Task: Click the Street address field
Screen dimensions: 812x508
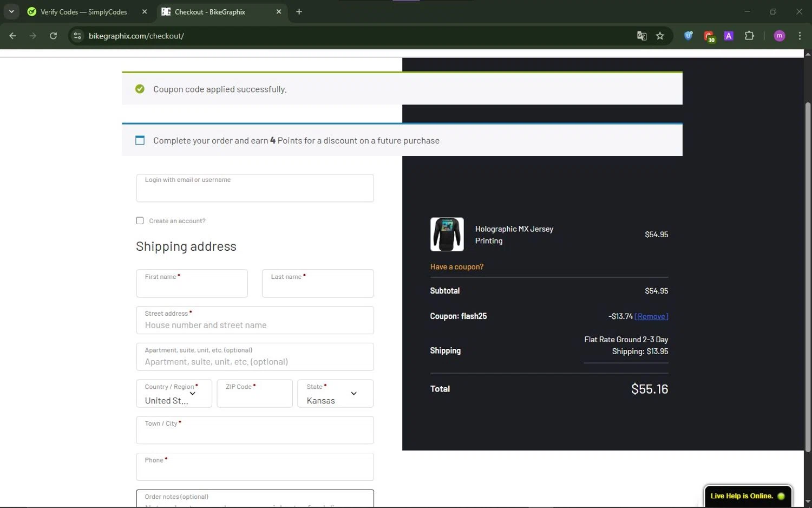Action: (x=255, y=320)
